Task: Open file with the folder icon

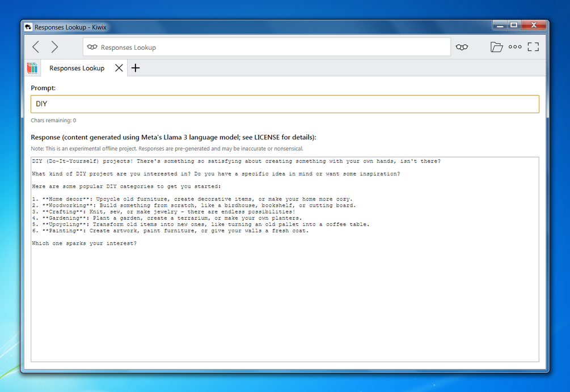Action: click(496, 47)
